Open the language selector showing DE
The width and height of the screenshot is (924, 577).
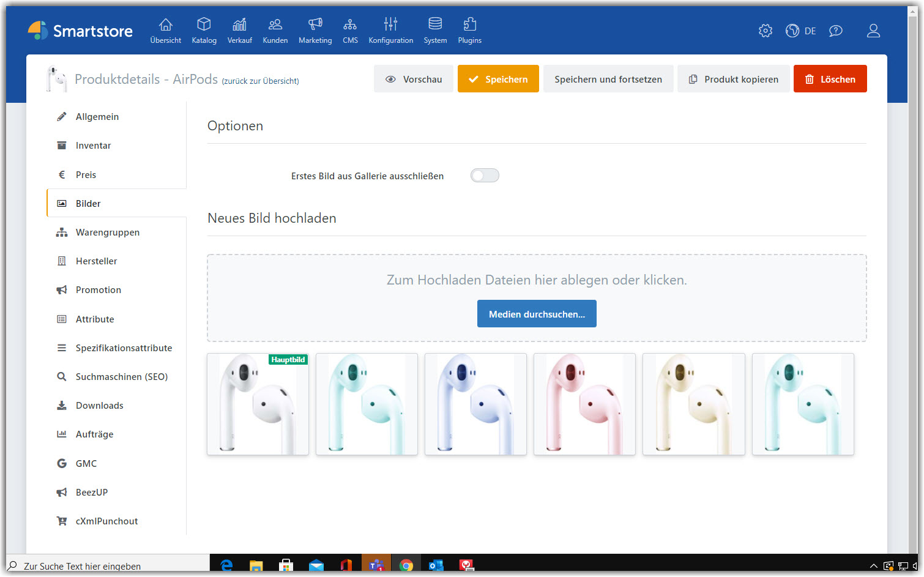tap(801, 30)
